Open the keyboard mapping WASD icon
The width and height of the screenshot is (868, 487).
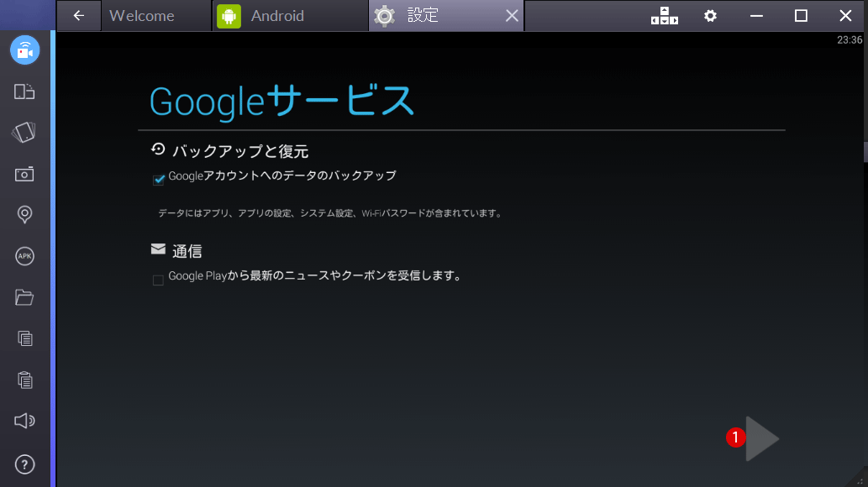(x=665, y=15)
